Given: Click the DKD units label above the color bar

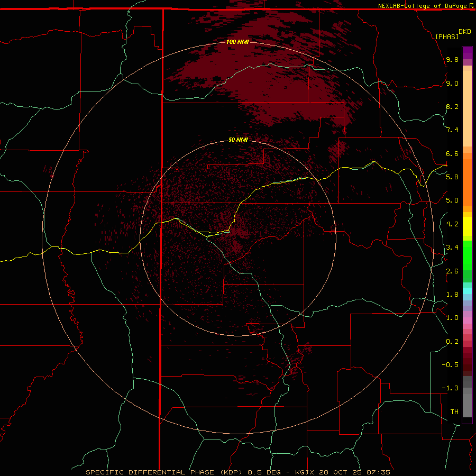Looking at the screenshot, I should (x=464, y=31).
